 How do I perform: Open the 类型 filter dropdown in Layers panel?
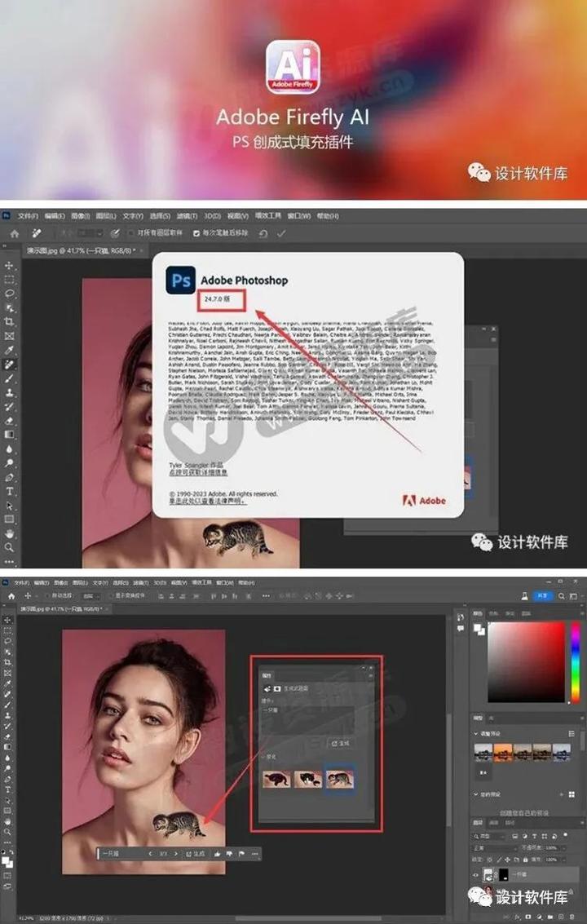(x=489, y=836)
